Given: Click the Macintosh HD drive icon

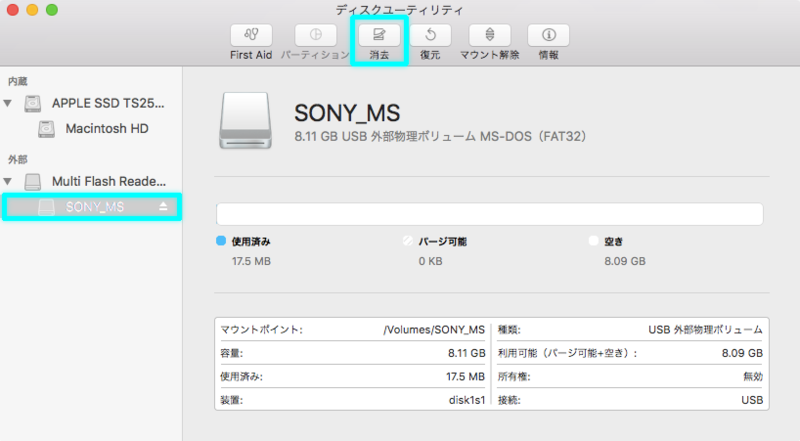Looking at the screenshot, I should click(x=46, y=129).
